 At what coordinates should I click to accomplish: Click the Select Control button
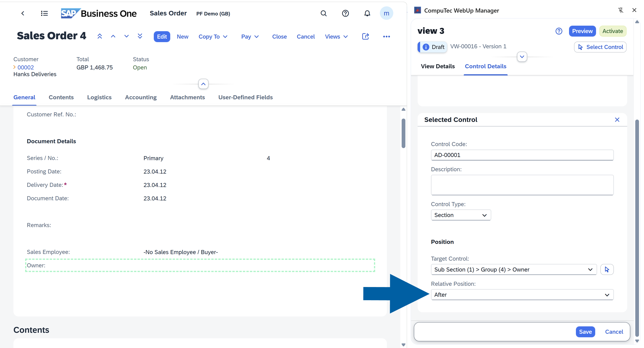[600, 47]
